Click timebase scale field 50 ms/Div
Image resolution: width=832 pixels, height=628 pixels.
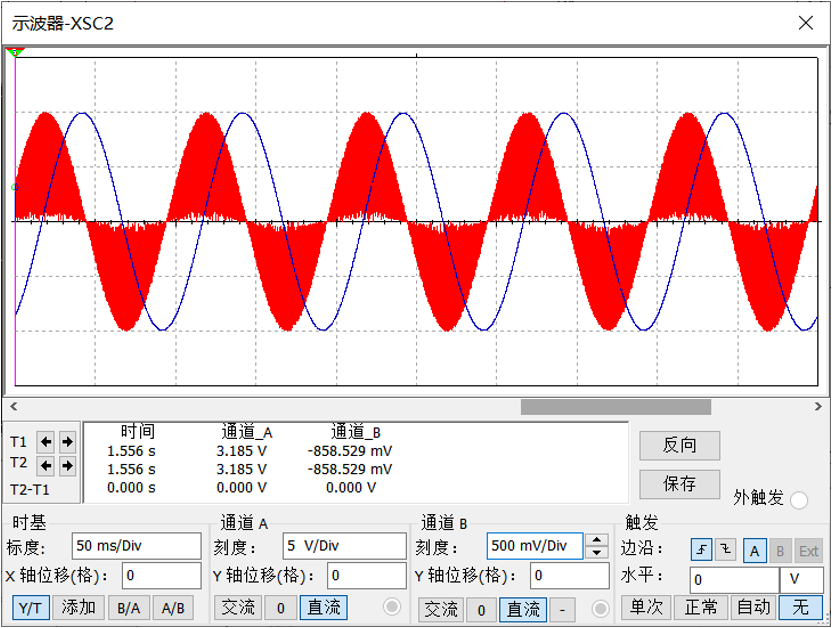(x=136, y=546)
